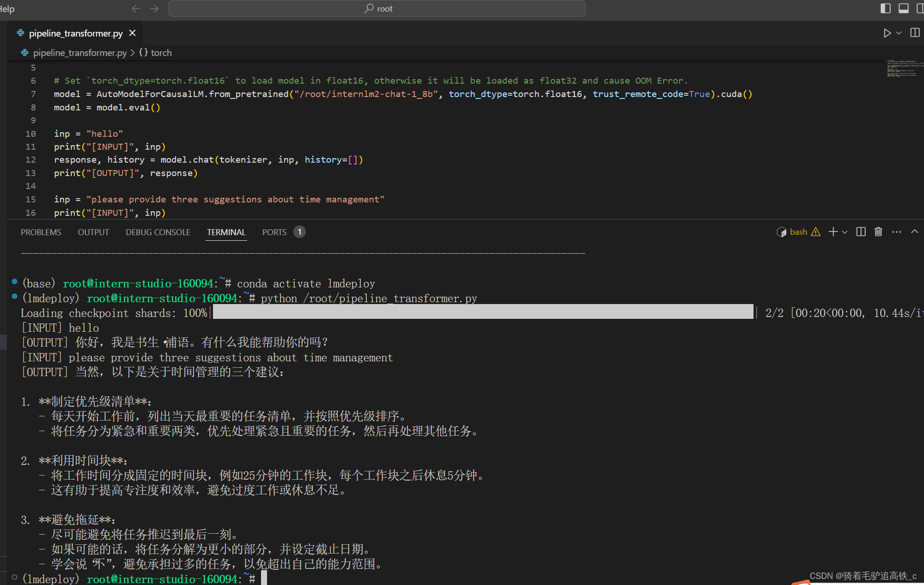
Task: Toggle the panel layout icon top right
Action: (903, 8)
